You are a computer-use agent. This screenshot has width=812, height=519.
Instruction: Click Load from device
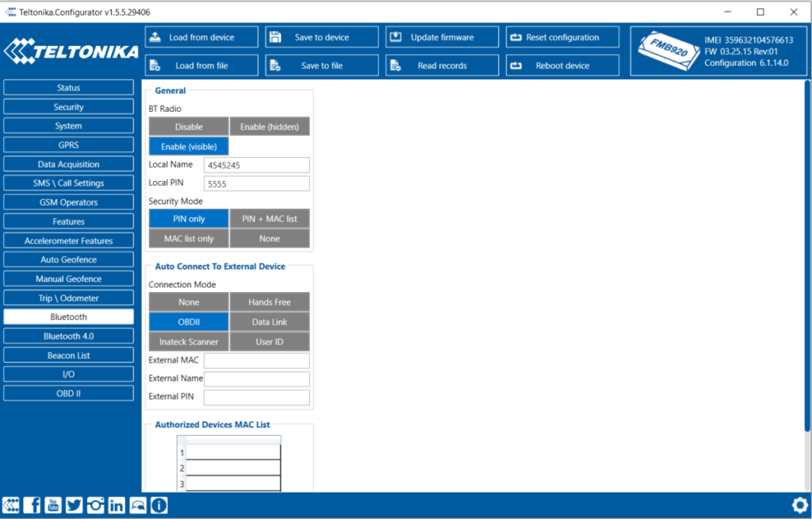[x=201, y=37]
